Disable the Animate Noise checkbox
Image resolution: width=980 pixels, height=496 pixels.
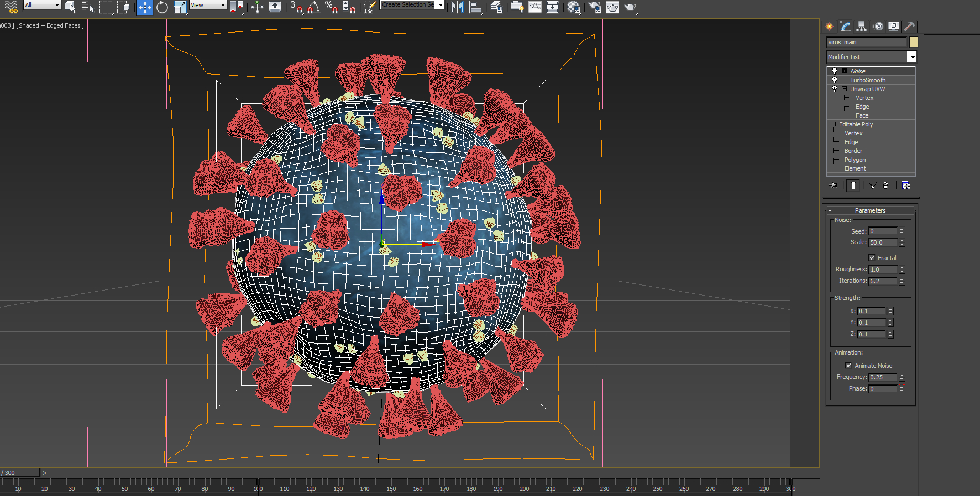[x=848, y=366]
